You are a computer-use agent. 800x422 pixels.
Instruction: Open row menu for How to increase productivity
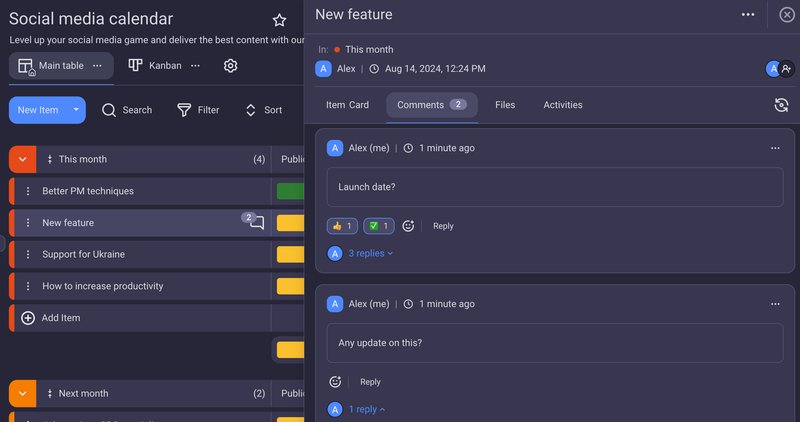click(x=28, y=286)
